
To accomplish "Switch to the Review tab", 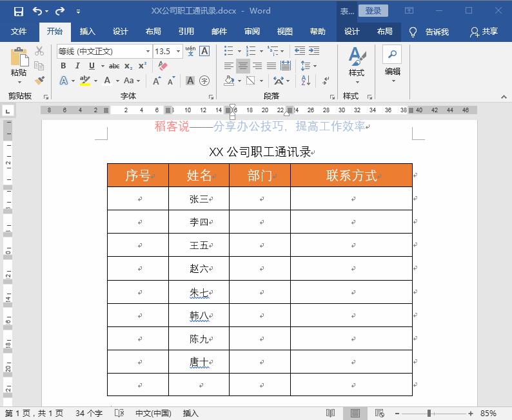I will coord(252,32).
